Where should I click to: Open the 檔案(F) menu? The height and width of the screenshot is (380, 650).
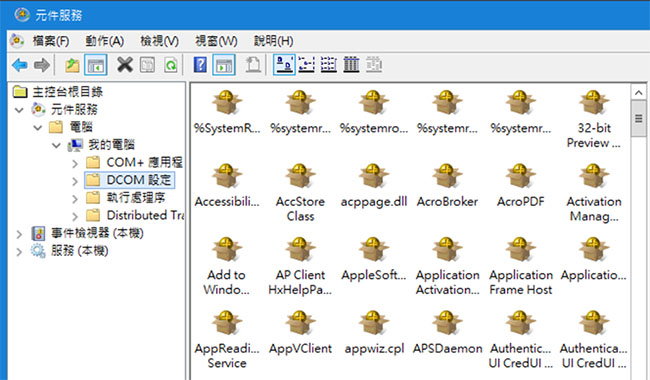[51, 41]
